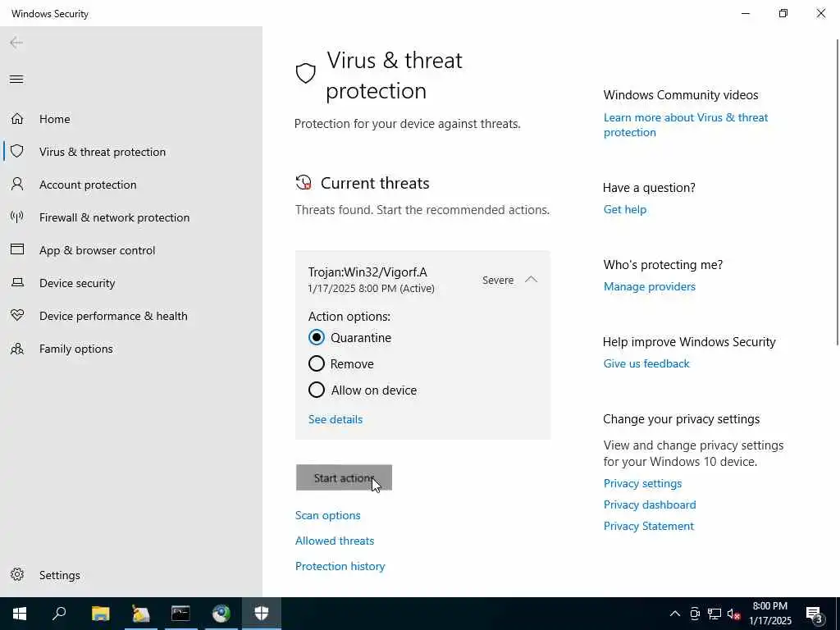This screenshot has height=630, width=840.
Task: Click the Start actions button
Action: point(344,477)
